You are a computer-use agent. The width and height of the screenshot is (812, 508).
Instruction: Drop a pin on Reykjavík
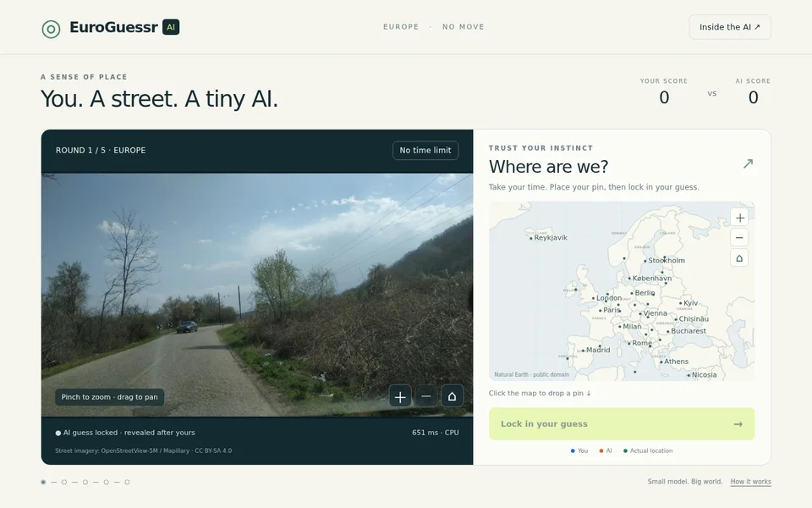[531, 239]
